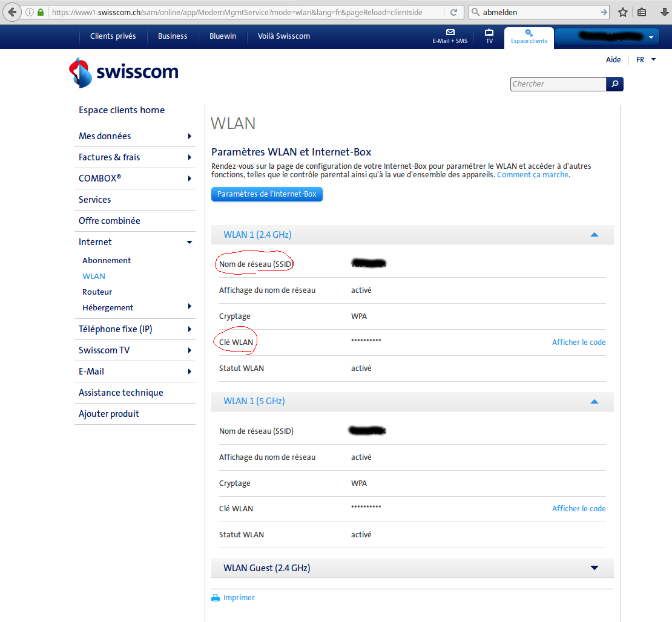Open the Bluewin menu item

click(222, 36)
